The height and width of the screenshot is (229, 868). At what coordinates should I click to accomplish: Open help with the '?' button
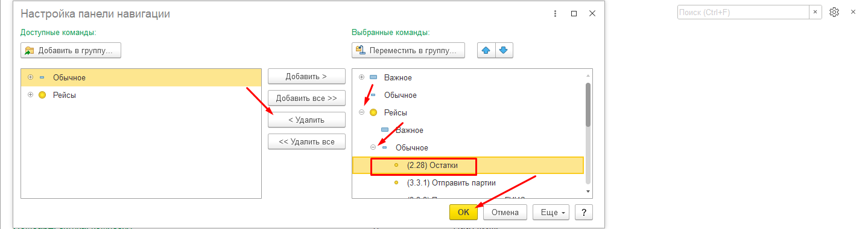(583, 212)
